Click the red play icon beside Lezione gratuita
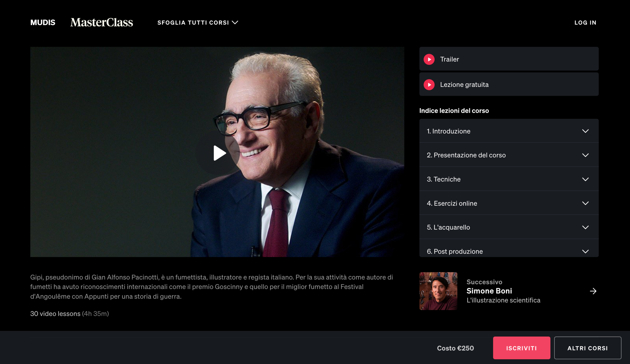 tap(429, 85)
